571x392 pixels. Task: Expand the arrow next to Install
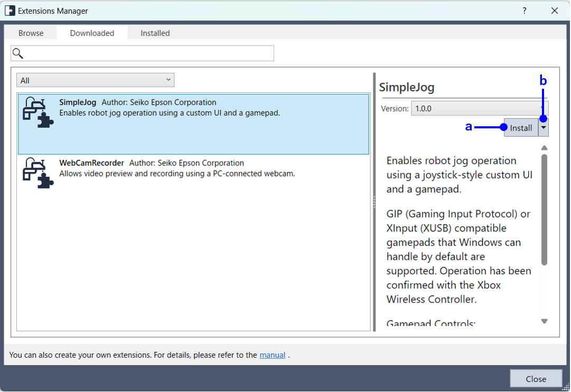point(544,128)
